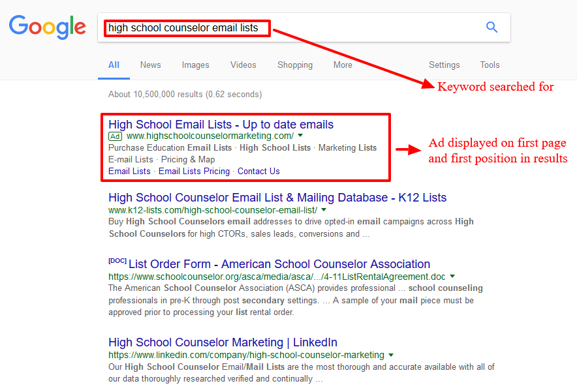Open the More search menu
Screen dimensions: 577x392
(x=343, y=65)
